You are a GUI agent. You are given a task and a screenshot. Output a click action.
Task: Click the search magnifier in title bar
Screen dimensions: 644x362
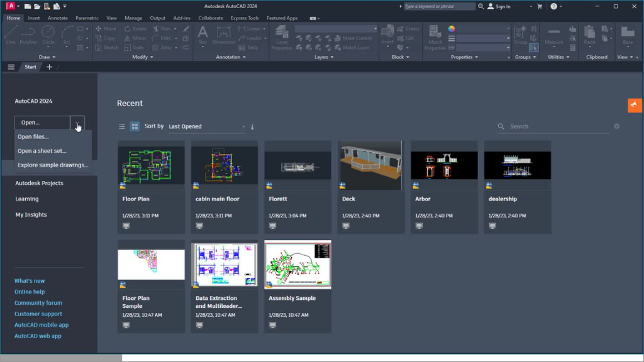click(x=480, y=6)
